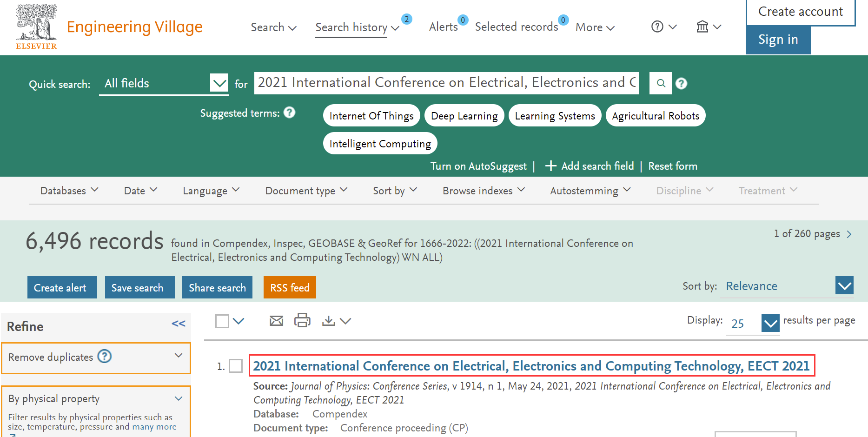The height and width of the screenshot is (437, 868).
Task: Open Sort by filter in toolbar
Action: 395,191
